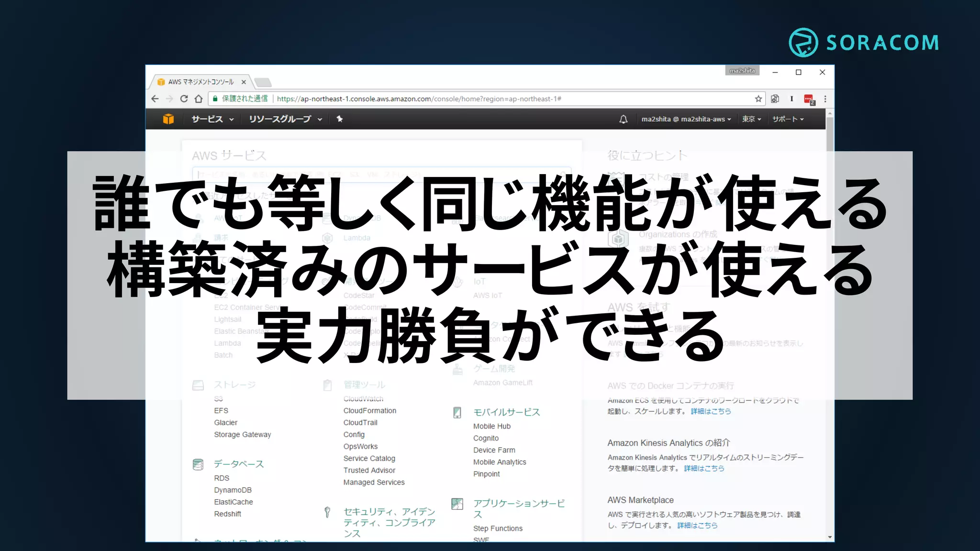Screen dimensions: 980x551
Task: Open the Managed Services link
Action: pos(374,483)
